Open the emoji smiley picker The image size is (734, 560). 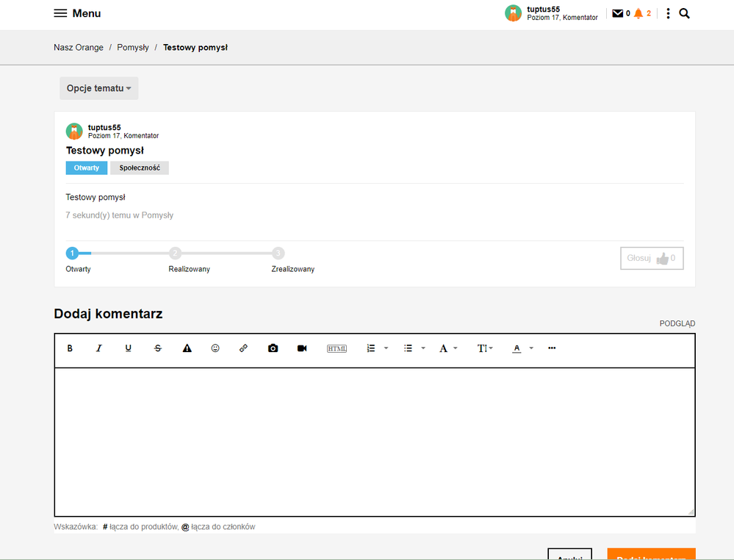point(215,348)
